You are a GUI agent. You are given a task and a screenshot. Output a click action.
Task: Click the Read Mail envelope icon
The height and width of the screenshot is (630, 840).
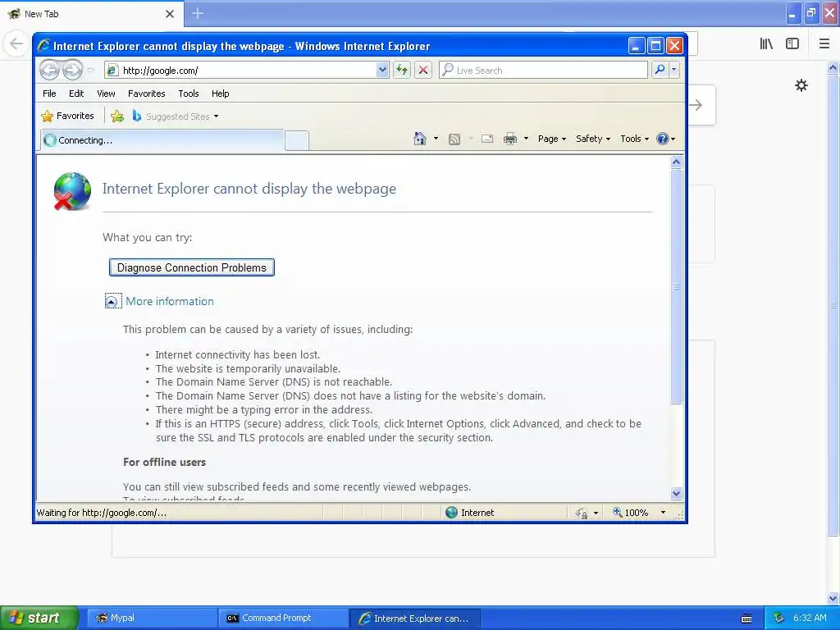487,139
